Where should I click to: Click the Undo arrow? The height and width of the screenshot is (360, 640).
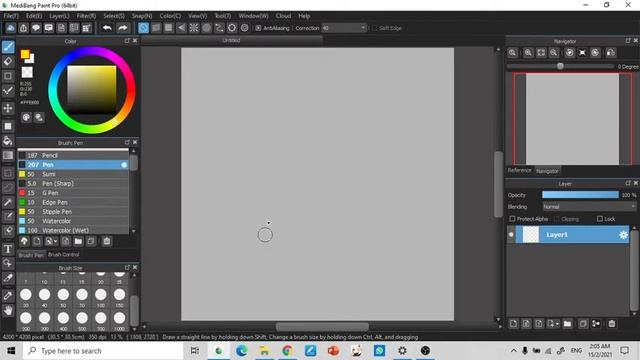107,28
